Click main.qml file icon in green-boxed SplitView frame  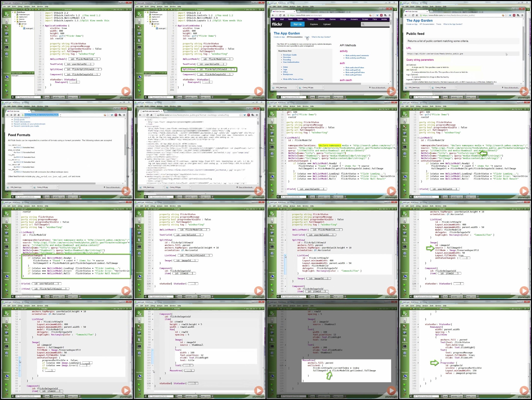157,28
